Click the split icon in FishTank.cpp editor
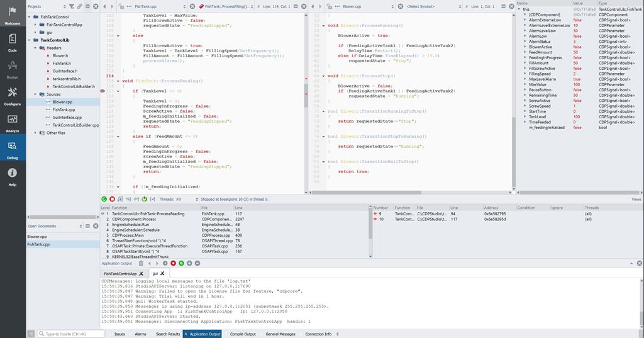This screenshot has height=338, width=644. [x=296, y=6]
